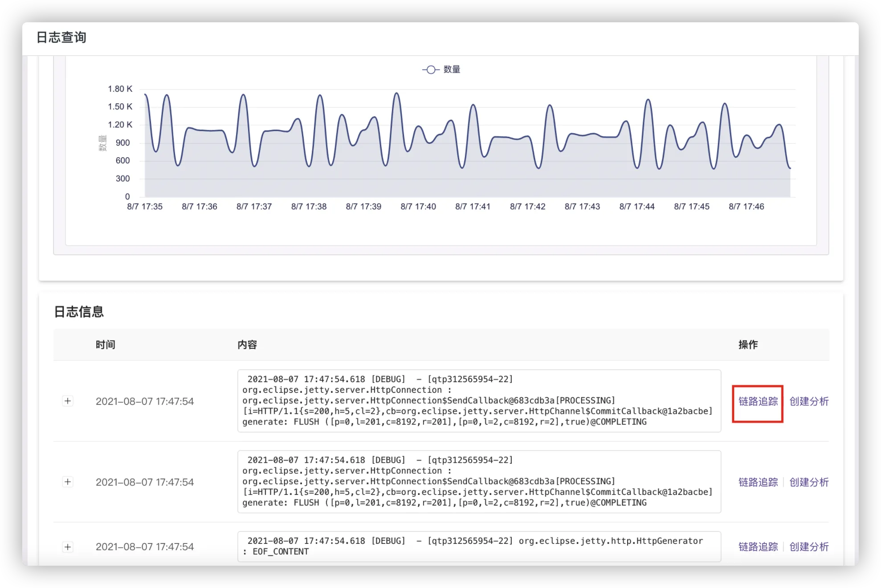
Task: Click the 操作 column header
Action: (748, 344)
